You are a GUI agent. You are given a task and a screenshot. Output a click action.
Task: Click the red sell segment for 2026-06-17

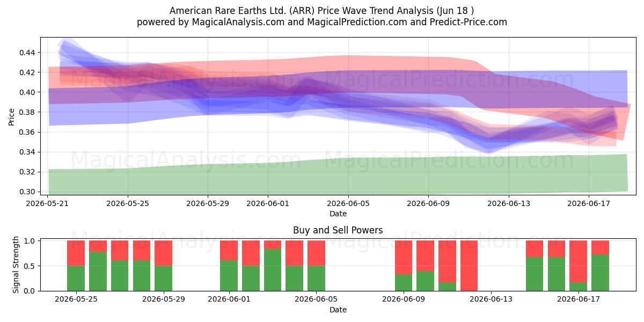coord(579,261)
